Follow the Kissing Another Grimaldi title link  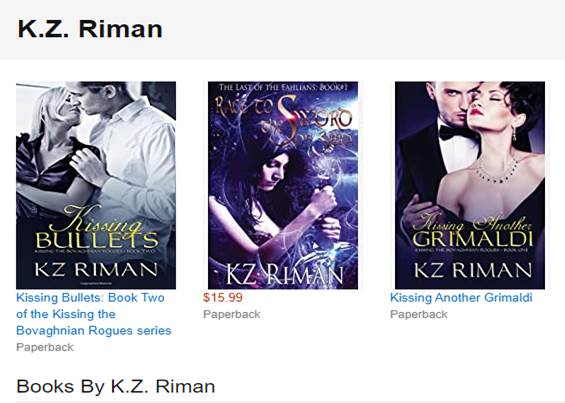point(461,298)
